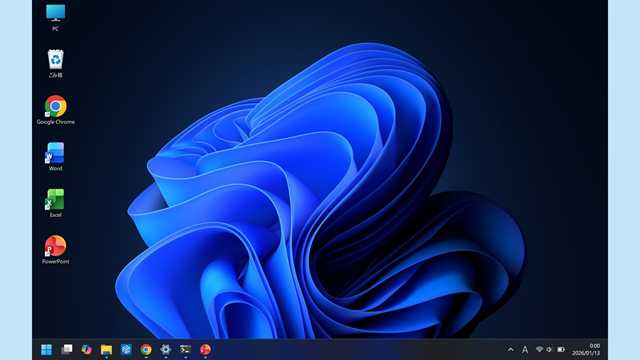The height and width of the screenshot is (360, 640).
Task: Select the Google Chrome desktop shortcut
Action: coord(56,110)
